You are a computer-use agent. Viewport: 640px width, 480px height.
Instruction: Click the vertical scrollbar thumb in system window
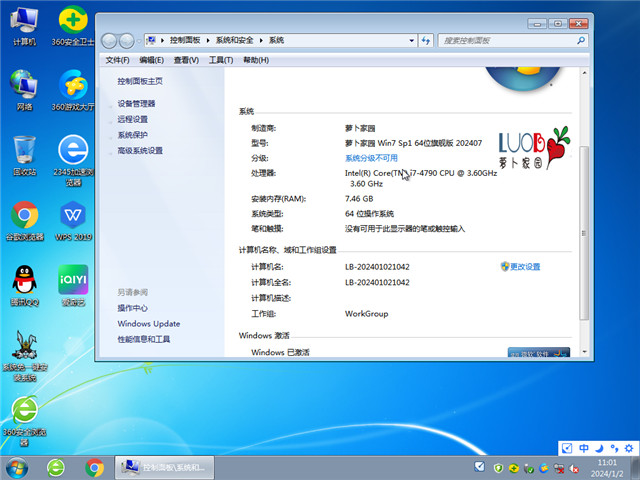584,233
